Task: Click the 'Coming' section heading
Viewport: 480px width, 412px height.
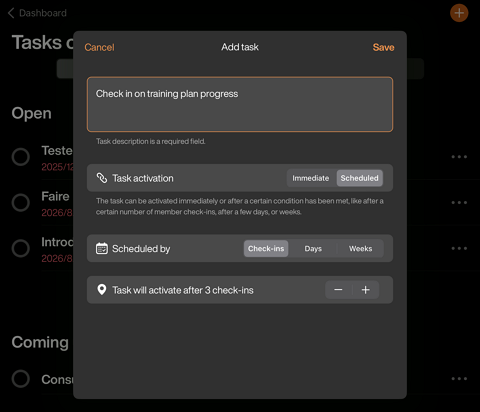Action: [x=40, y=342]
